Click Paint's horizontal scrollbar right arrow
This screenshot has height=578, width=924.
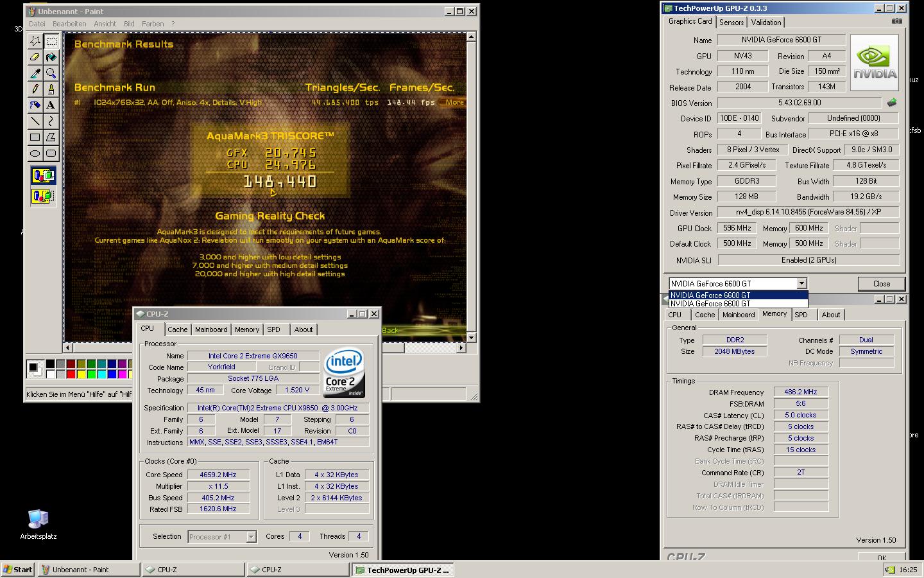tap(461, 347)
